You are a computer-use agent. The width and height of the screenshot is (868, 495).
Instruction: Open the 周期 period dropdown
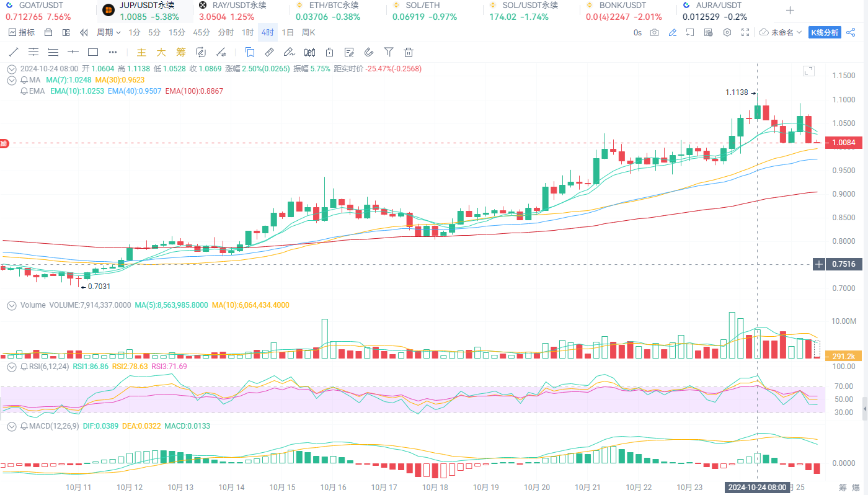[x=108, y=32]
